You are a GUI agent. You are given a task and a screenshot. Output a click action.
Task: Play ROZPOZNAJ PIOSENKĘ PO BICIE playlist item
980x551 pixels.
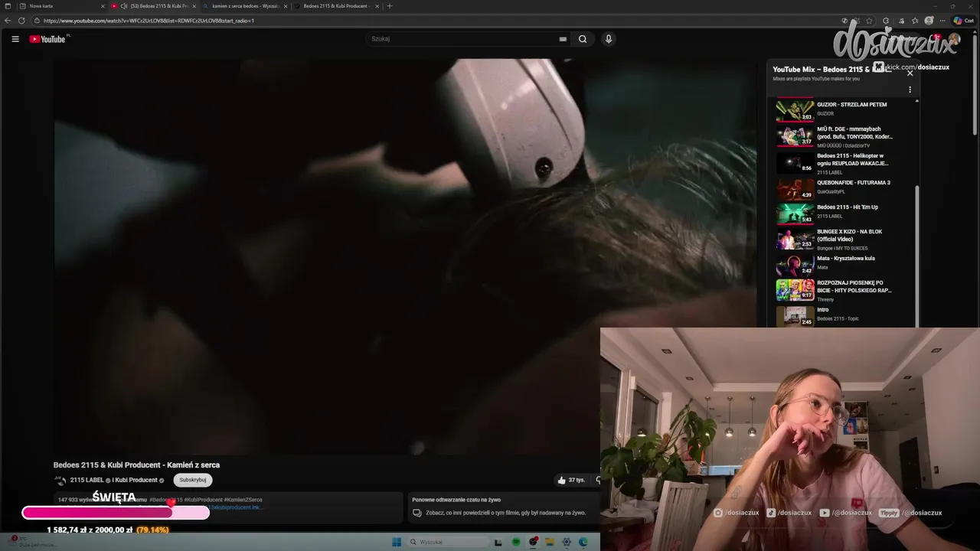(x=845, y=291)
